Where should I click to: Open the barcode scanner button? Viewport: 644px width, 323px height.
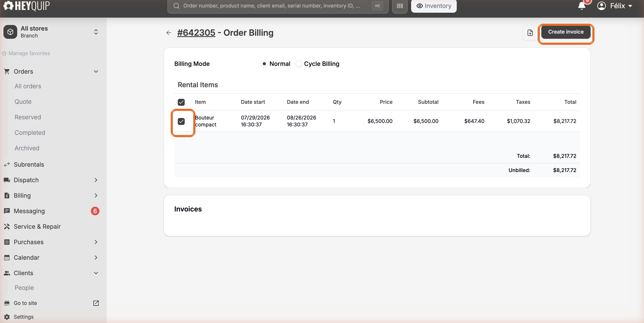pyautogui.click(x=400, y=6)
